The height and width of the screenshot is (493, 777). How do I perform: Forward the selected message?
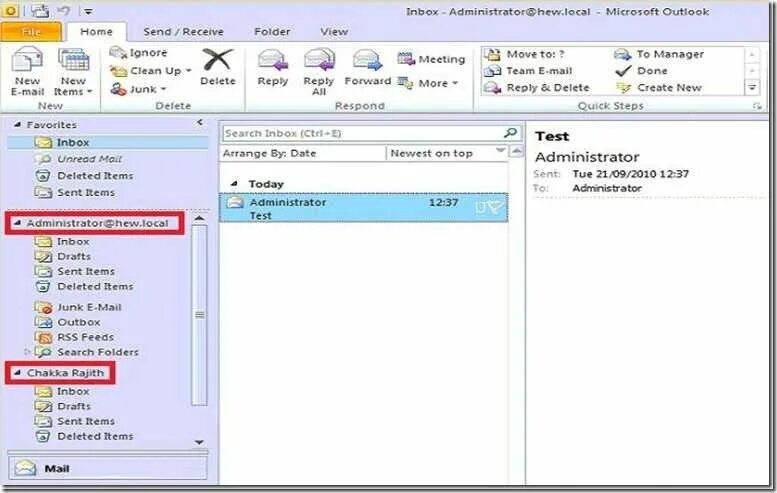click(x=367, y=68)
